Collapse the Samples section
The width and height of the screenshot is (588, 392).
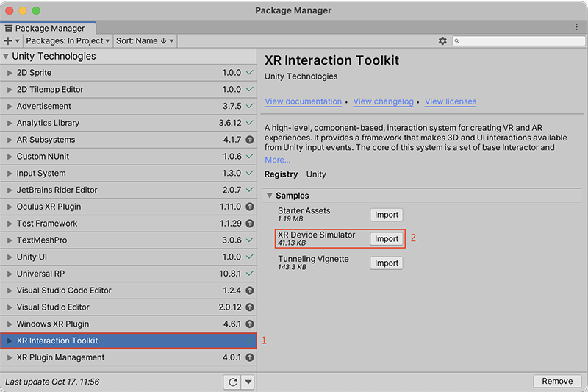pyautogui.click(x=270, y=196)
